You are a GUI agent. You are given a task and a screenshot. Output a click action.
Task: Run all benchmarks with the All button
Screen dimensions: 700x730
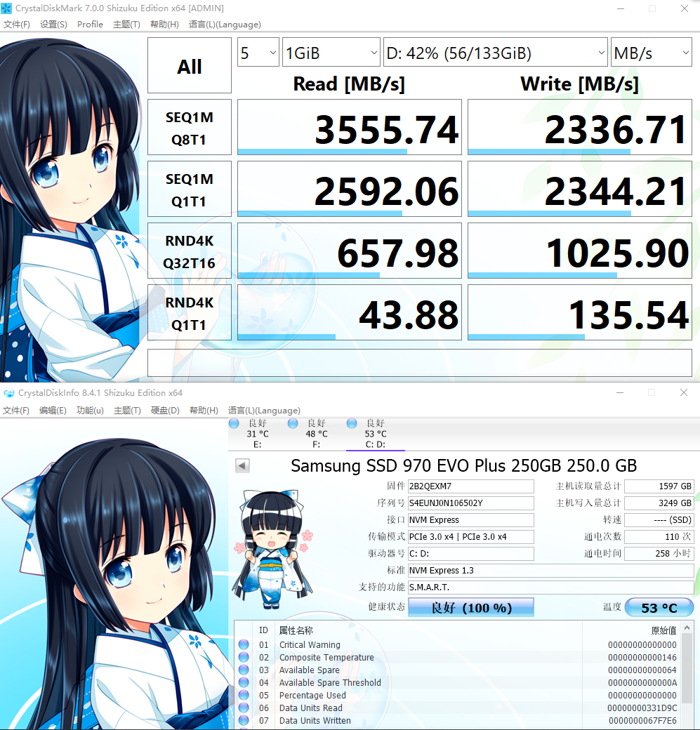190,66
